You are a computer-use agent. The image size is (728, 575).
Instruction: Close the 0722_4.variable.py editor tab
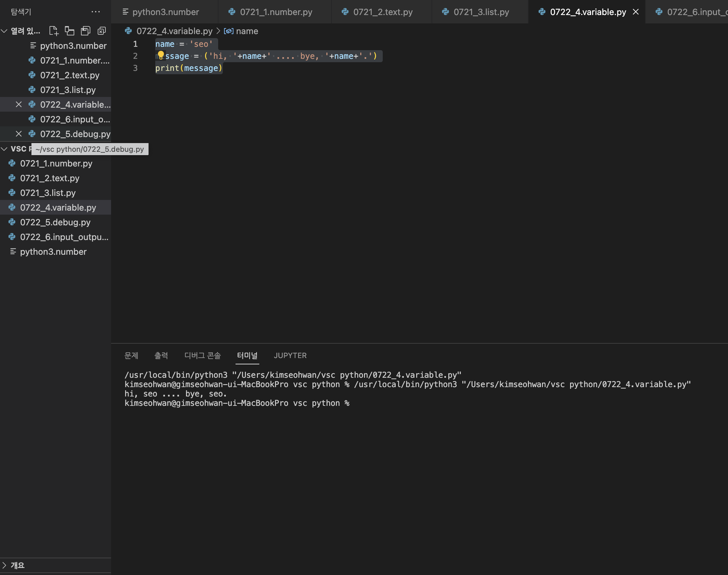[635, 12]
